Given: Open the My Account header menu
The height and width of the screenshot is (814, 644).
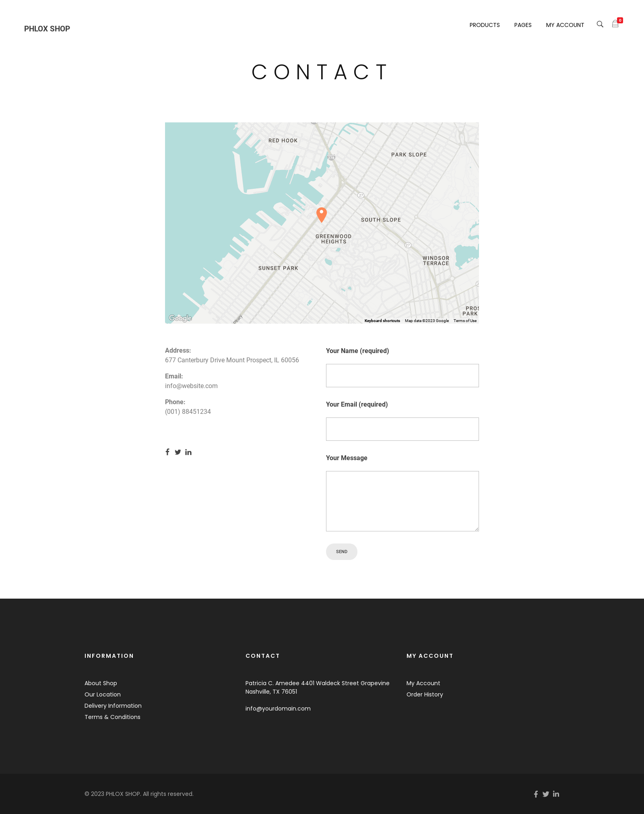Looking at the screenshot, I should pos(565,25).
